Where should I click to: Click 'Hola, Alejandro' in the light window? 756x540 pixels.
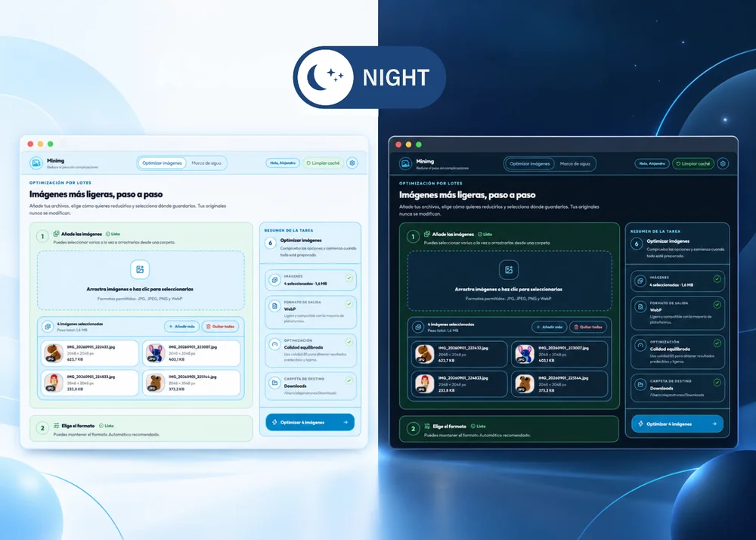283,163
